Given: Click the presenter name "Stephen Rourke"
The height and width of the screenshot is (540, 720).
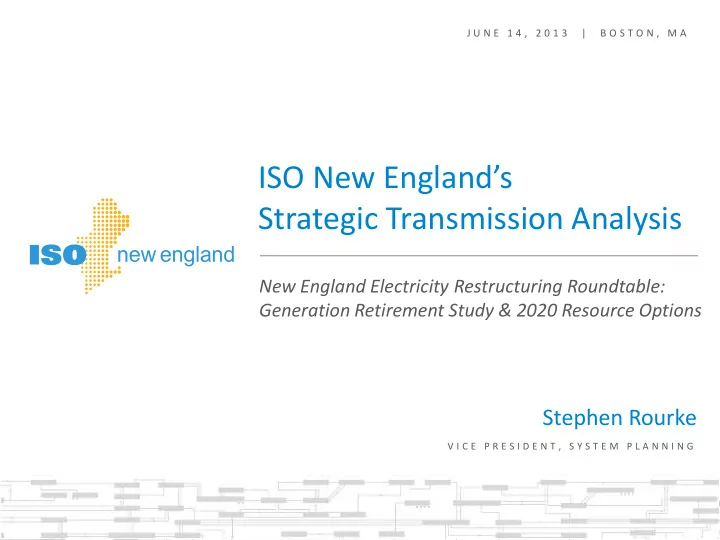Looking at the screenshot, I should pos(619,418).
